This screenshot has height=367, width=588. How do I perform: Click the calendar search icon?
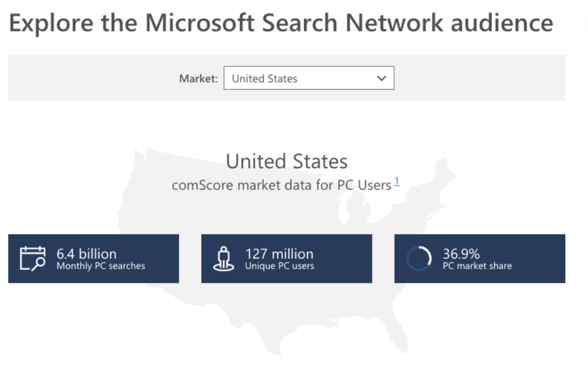click(32, 258)
